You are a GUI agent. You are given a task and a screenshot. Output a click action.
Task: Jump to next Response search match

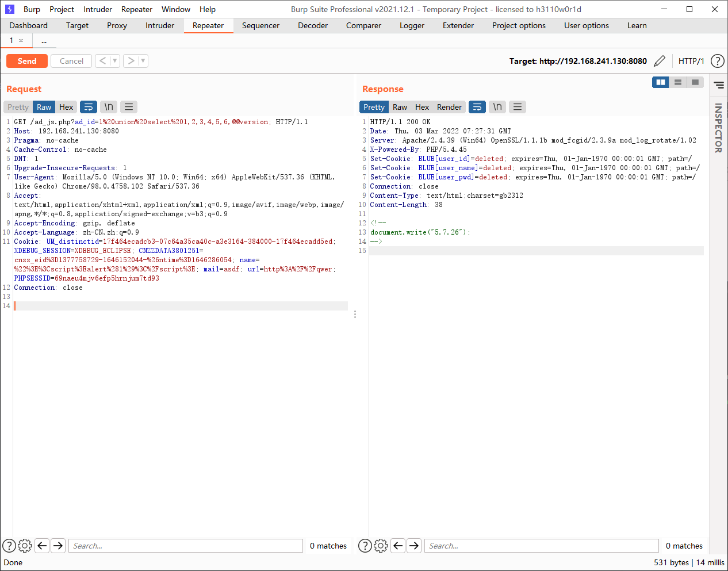point(414,546)
